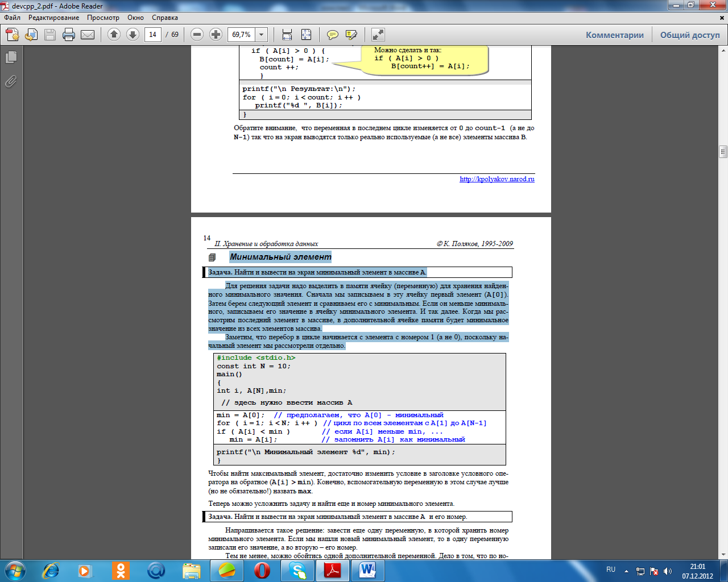Open the zoom level dropdown arrow

(262, 35)
